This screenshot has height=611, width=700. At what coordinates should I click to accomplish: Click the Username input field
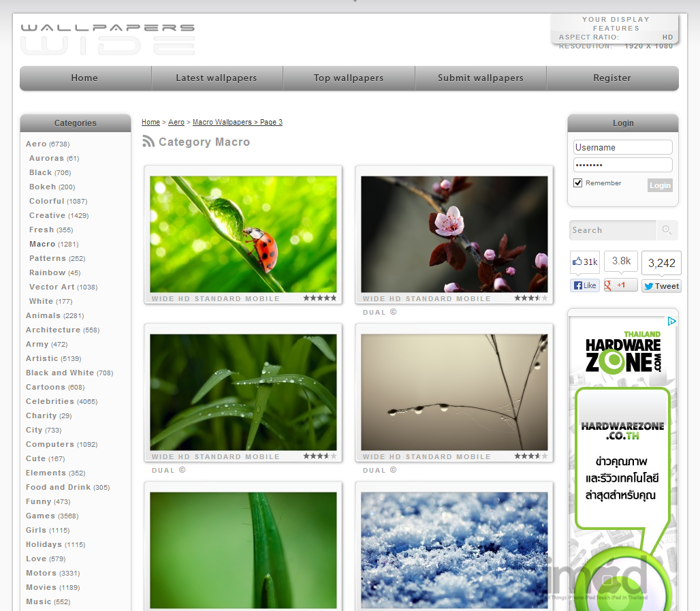click(x=623, y=147)
